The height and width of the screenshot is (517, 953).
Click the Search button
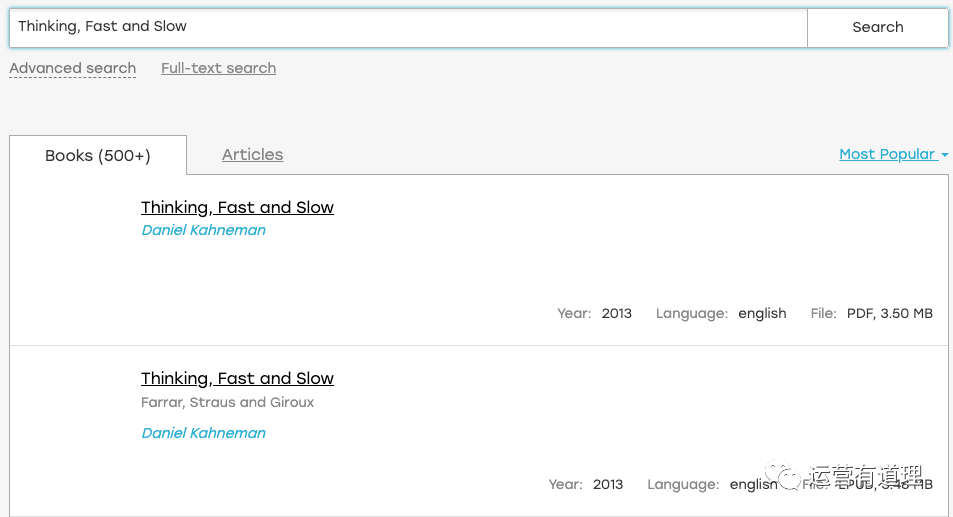click(878, 27)
